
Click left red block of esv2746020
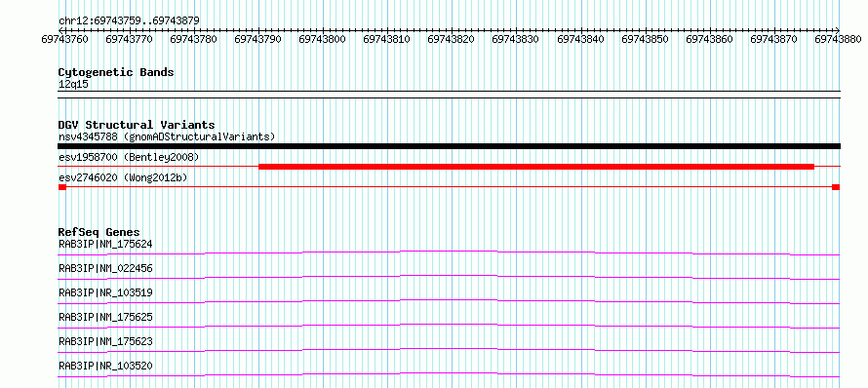click(x=62, y=187)
